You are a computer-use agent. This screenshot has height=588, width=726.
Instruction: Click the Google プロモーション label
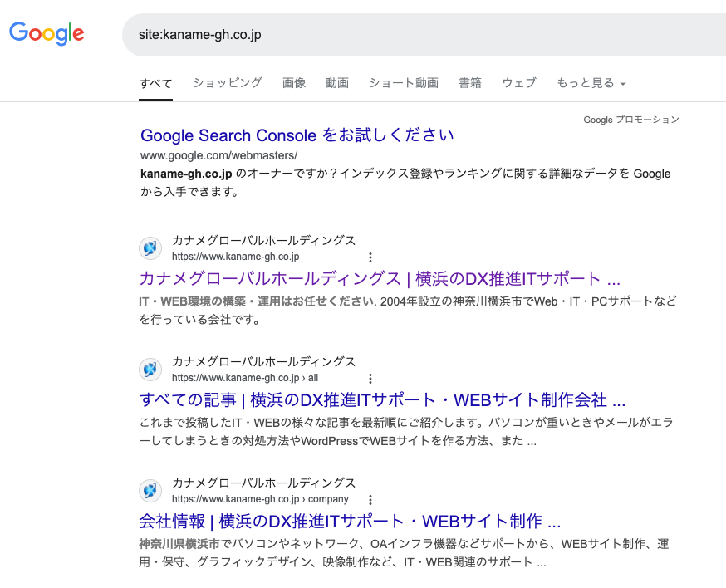pos(631,120)
